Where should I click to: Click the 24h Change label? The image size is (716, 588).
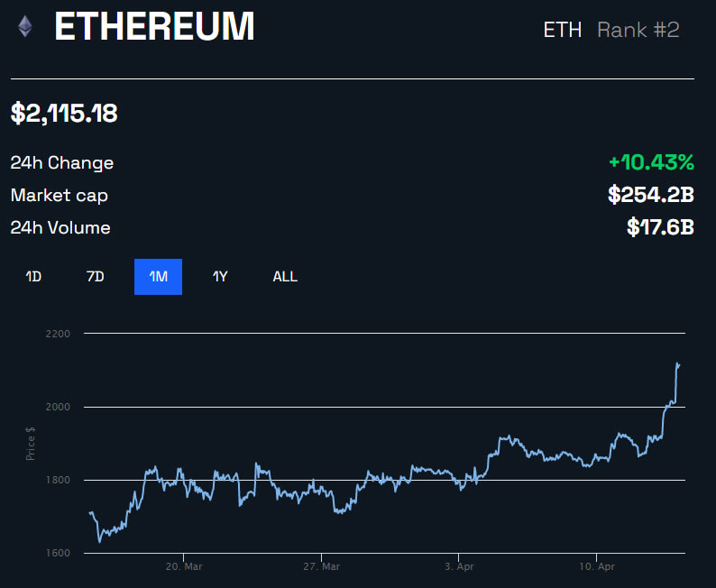pyautogui.click(x=62, y=163)
